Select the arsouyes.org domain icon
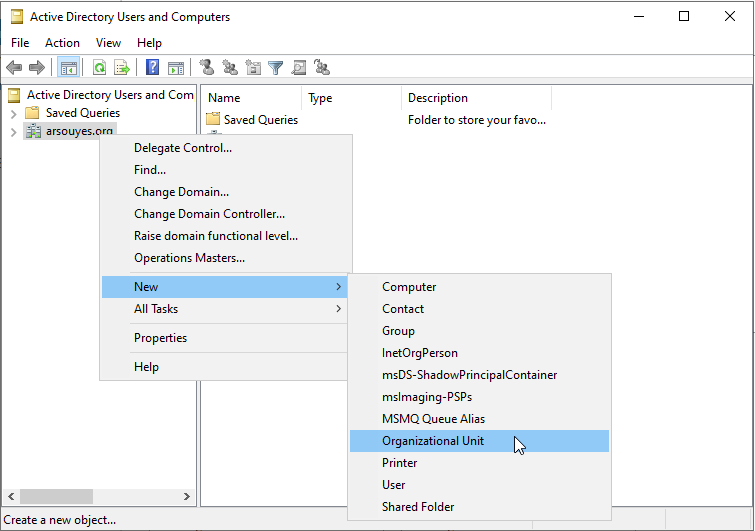 pyautogui.click(x=33, y=130)
